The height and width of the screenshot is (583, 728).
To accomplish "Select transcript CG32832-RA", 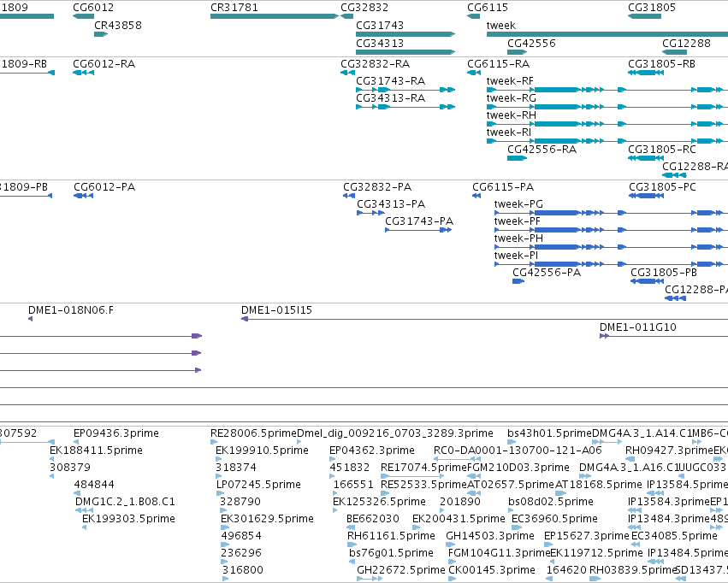I will pyautogui.click(x=348, y=73).
